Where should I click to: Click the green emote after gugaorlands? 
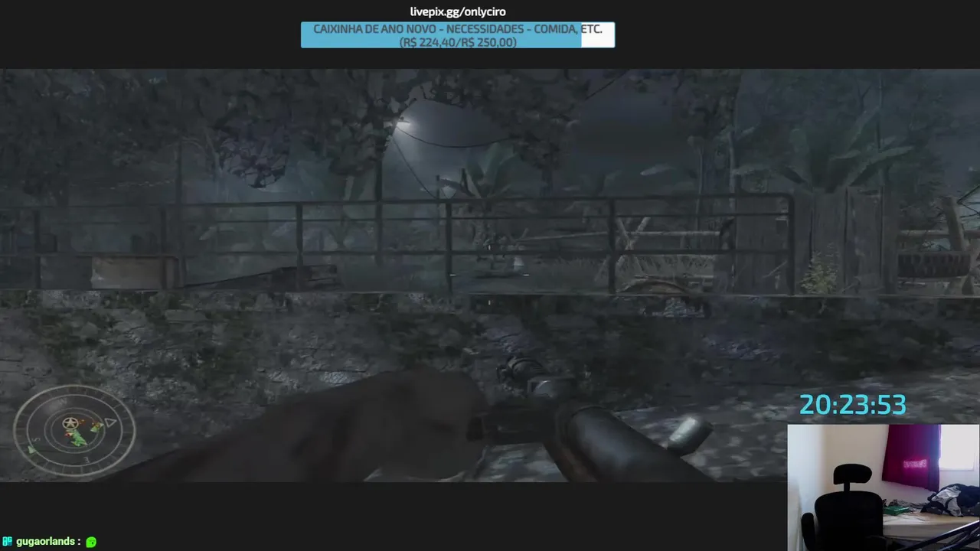coord(91,542)
